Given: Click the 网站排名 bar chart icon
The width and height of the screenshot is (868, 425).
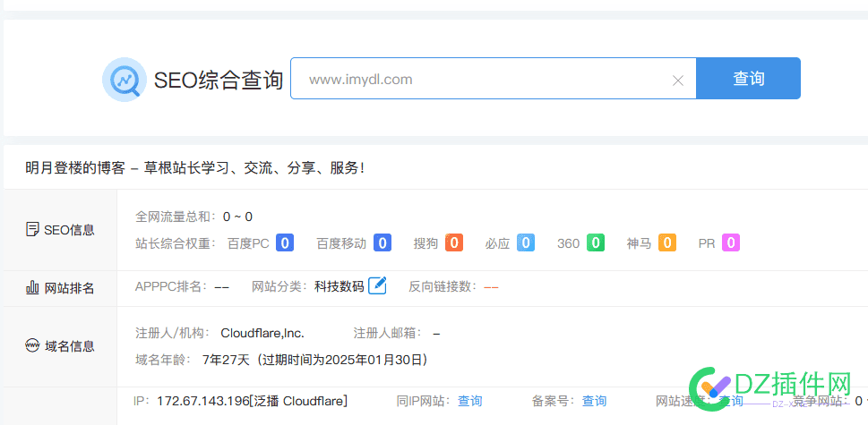Looking at the screenshot, I should [x=32, y=287].
